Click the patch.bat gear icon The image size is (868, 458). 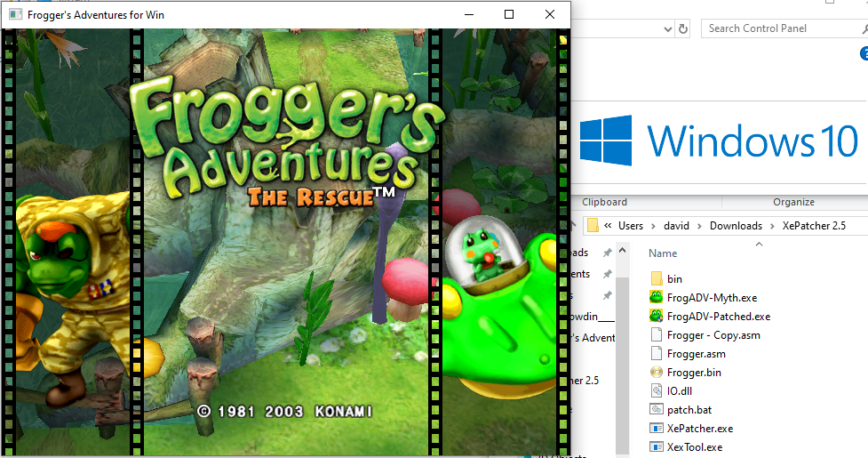point(657,409)
